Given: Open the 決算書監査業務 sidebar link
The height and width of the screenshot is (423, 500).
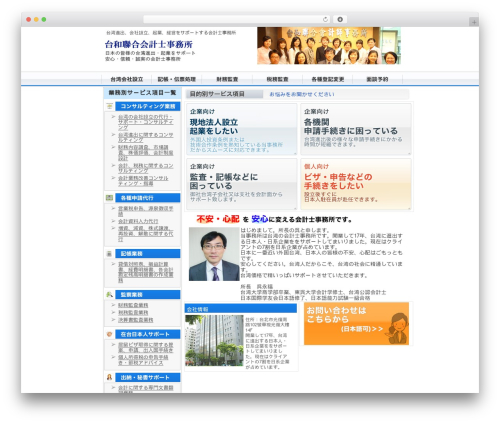Looking at the screenshot, I should pos(136,320).
